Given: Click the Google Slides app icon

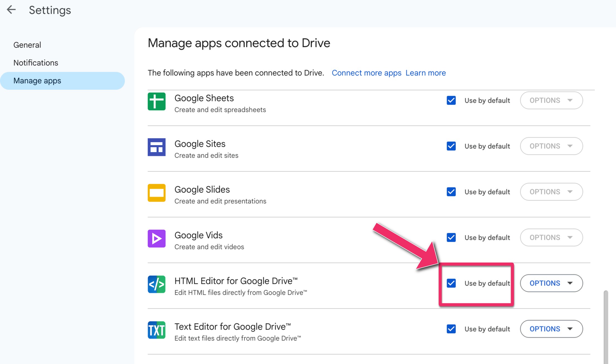Looking at the screenshot, I should pos(156,193).
